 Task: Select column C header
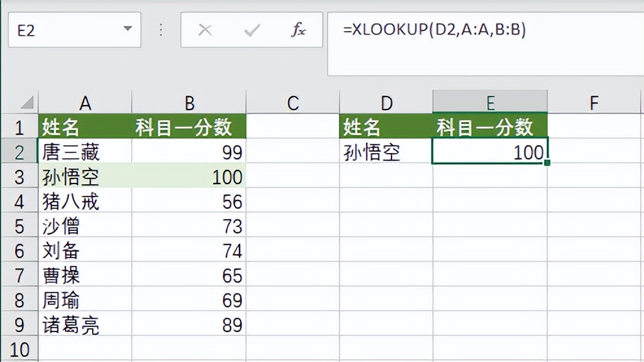(x=293, y=103)
